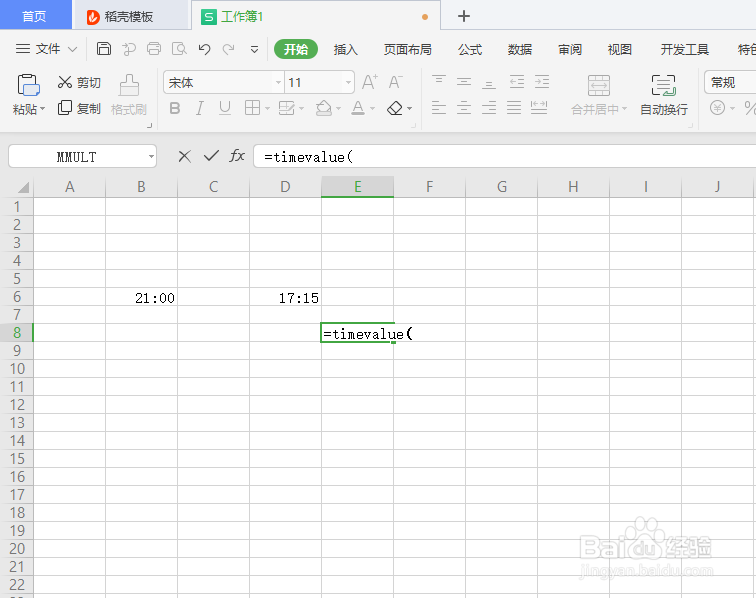Click the Paste clipboard icon
The width and height of the screenshot is (756, 598).
(x=28, y=85)
